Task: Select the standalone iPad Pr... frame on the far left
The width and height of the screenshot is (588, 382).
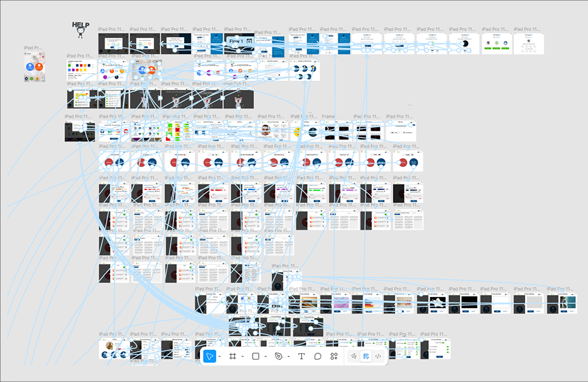Action: [x=35, y=67]
